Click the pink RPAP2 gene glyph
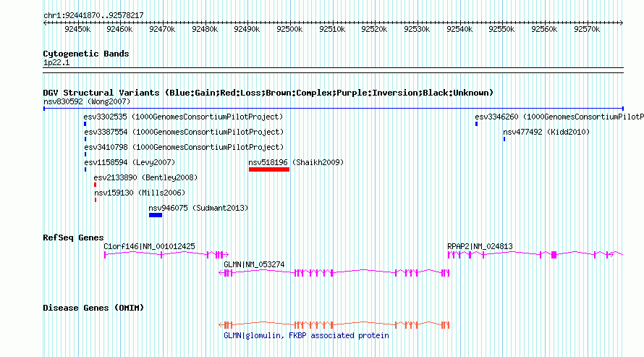 click(x=535, y=255)
